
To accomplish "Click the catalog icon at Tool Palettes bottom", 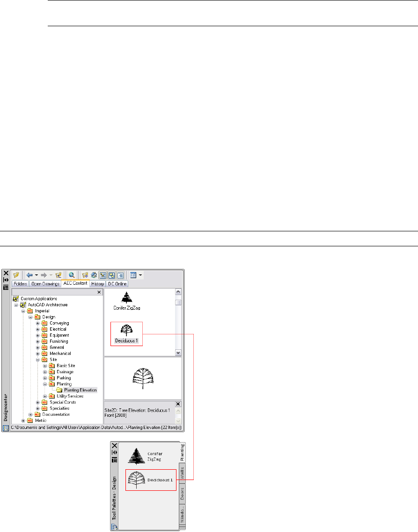I will (x=115, y=527).
